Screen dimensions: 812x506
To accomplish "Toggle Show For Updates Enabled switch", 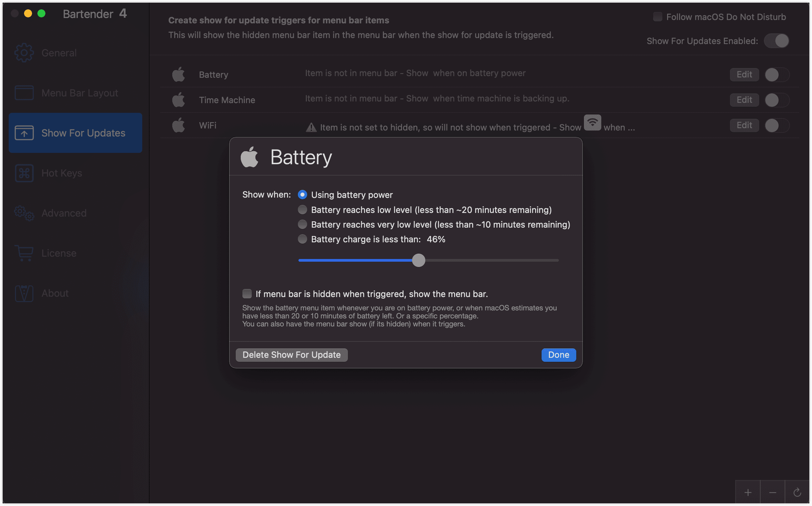I will (x=776, y=41).
